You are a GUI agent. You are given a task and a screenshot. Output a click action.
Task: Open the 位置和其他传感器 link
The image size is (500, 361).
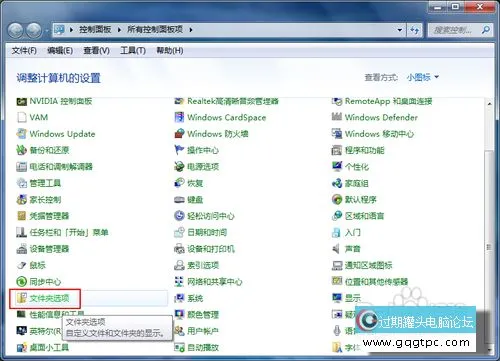(x=376, y=282)
